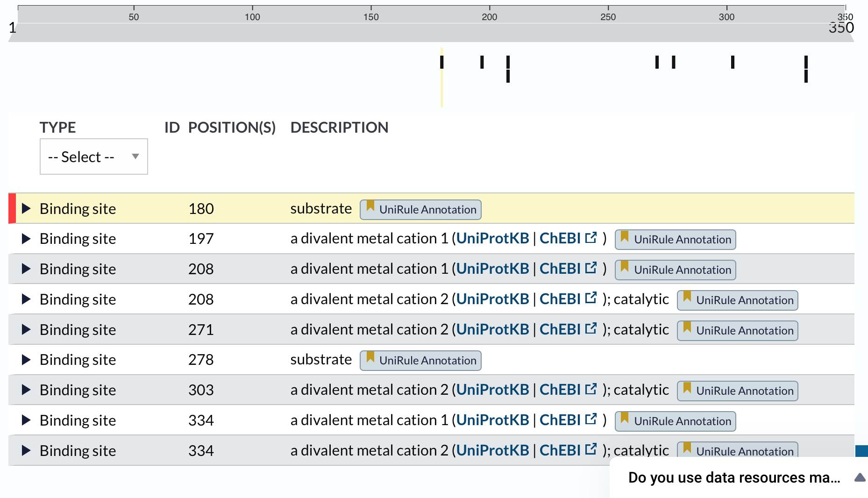The image size is (868, 498).
Task: Expand the Binding site 180 row
Action: [26, 208]
